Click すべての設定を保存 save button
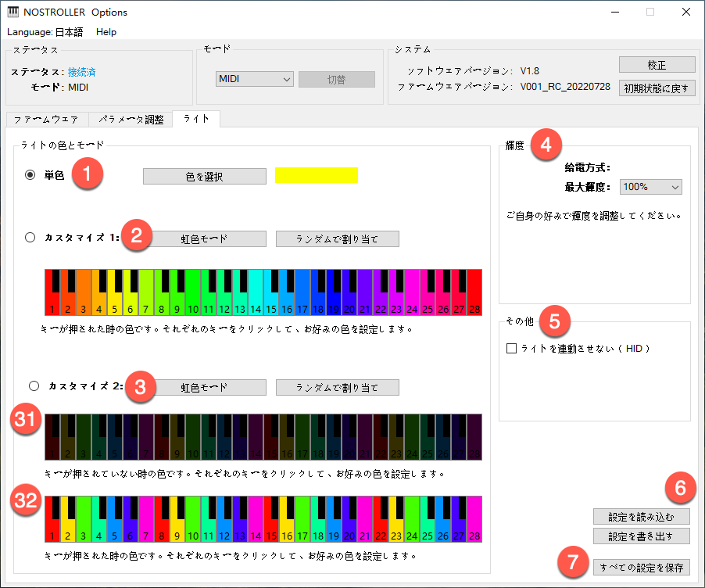Image resolution: width=705 pixels, height=588 pixels. [641, 568]
